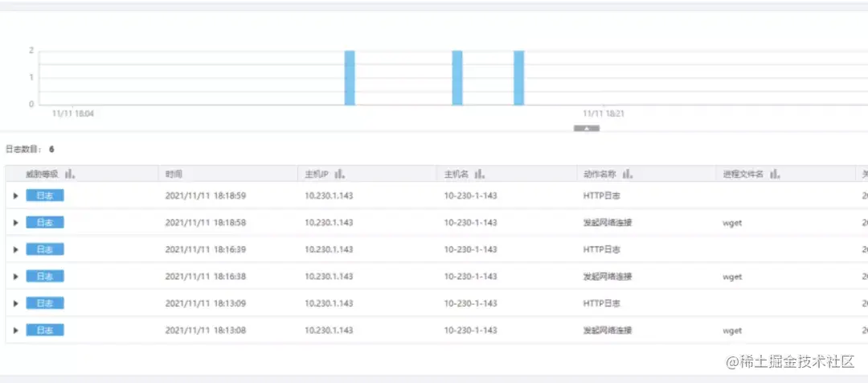Open stats icon next to 主机IP header
The width and height of the screenshot is (868, 383).
click(x=341, y=174)
